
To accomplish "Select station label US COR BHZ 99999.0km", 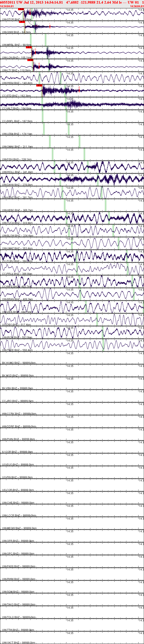I will click(x=18, y=491).
